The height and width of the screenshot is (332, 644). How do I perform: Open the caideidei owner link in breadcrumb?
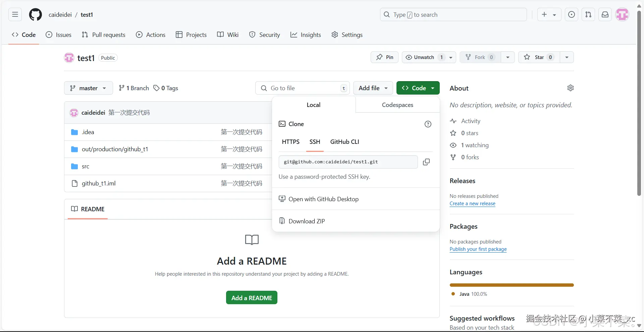[60, 15]
